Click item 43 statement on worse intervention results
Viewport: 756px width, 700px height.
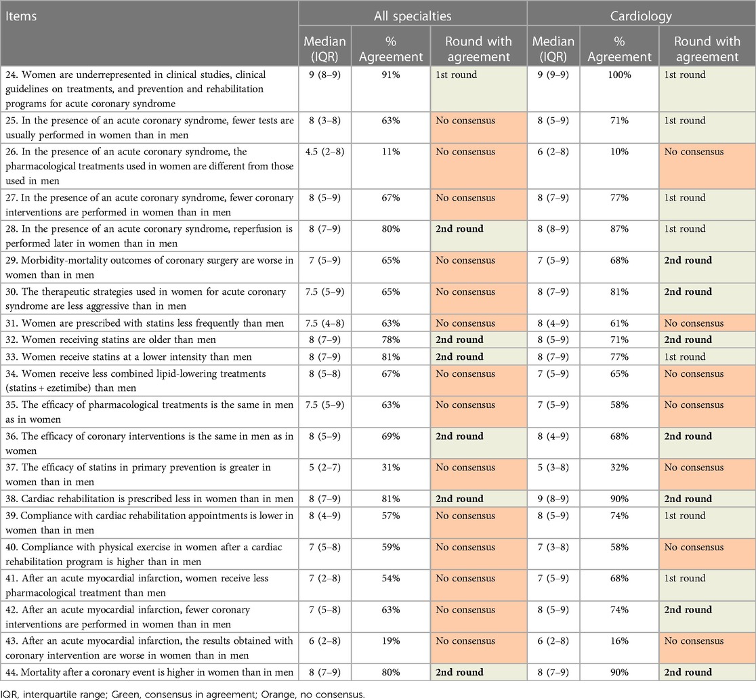150,648
